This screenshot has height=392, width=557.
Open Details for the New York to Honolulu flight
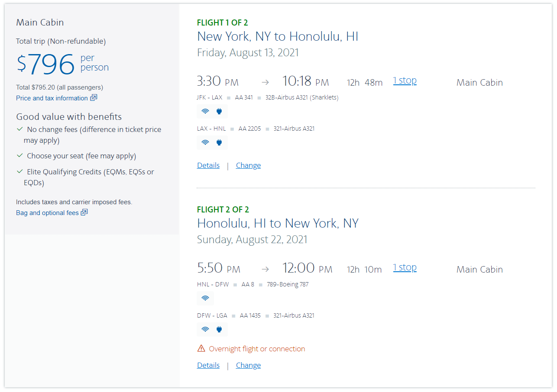(x=208, y=165)
